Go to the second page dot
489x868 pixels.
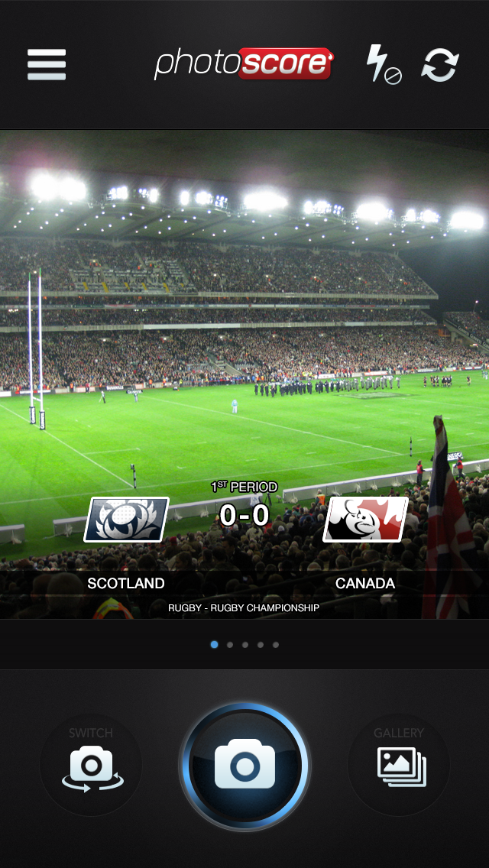click(x=230, y=644)
